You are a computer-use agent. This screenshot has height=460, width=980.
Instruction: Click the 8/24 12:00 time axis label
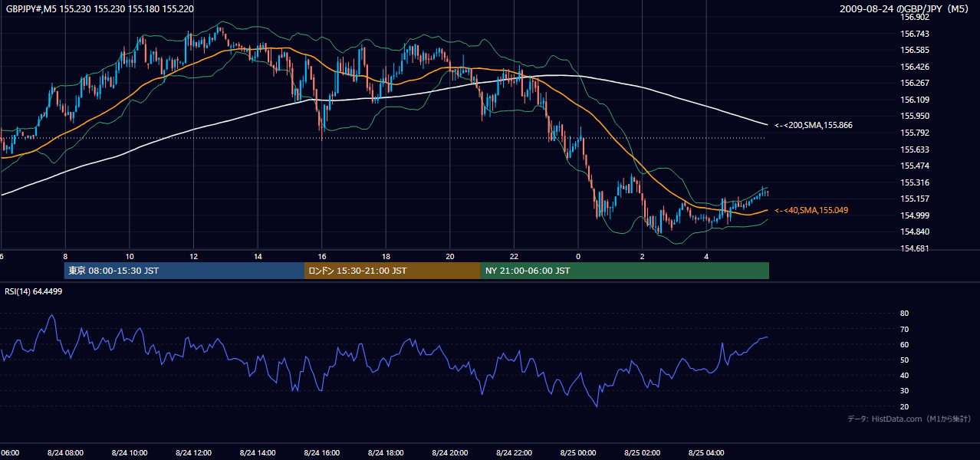pos(193,452)
